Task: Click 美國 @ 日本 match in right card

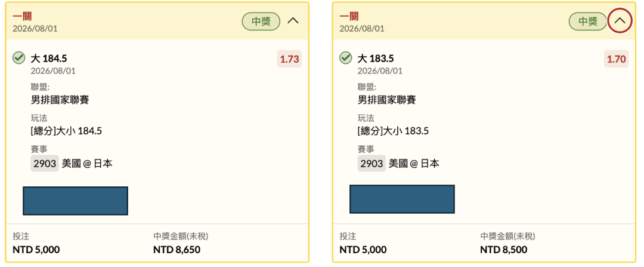Action: point(414,163)
